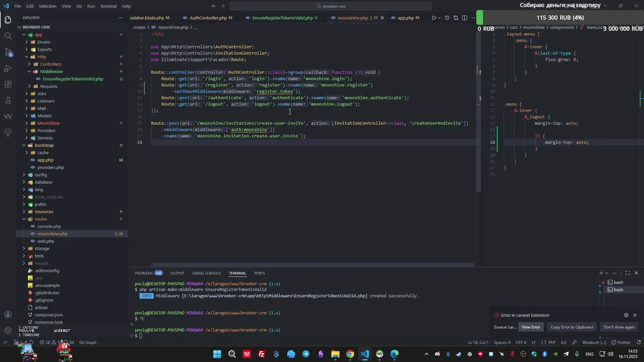The image size is (644, 362).
Task: Open Git Graph from status bar
Action: click(x=88, y=342)
